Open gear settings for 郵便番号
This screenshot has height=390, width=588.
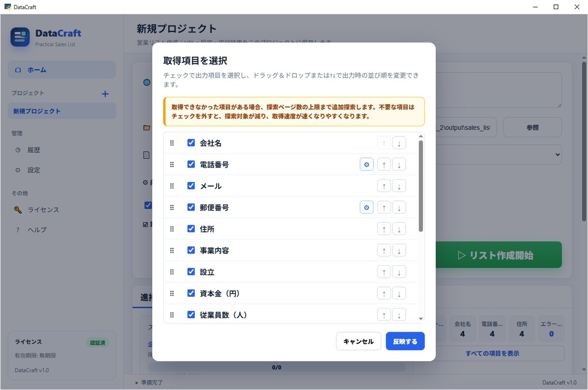pos(367,207)
